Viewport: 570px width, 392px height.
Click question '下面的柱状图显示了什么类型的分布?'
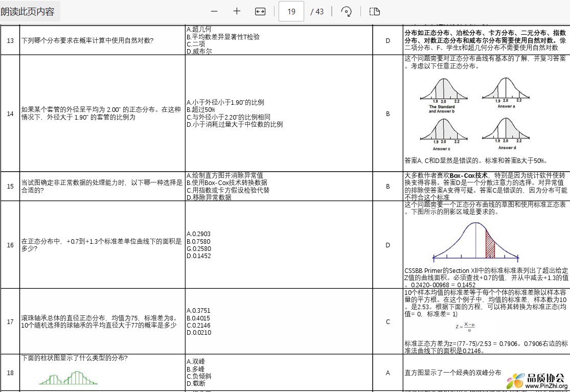74,358
